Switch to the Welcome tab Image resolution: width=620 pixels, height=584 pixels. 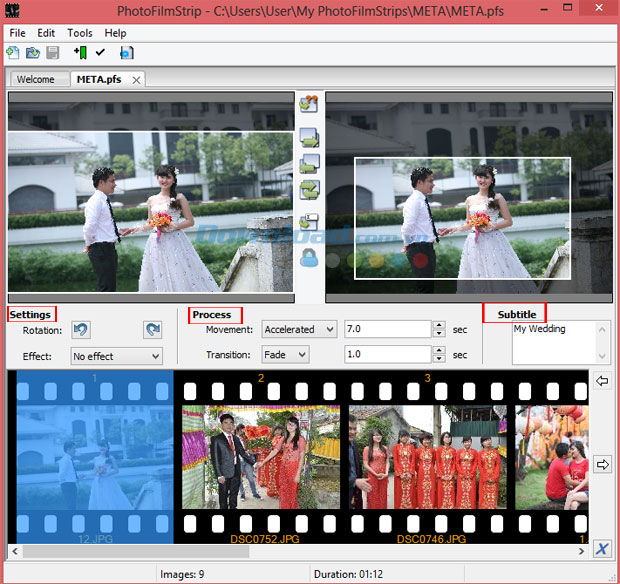click(35, 79)
